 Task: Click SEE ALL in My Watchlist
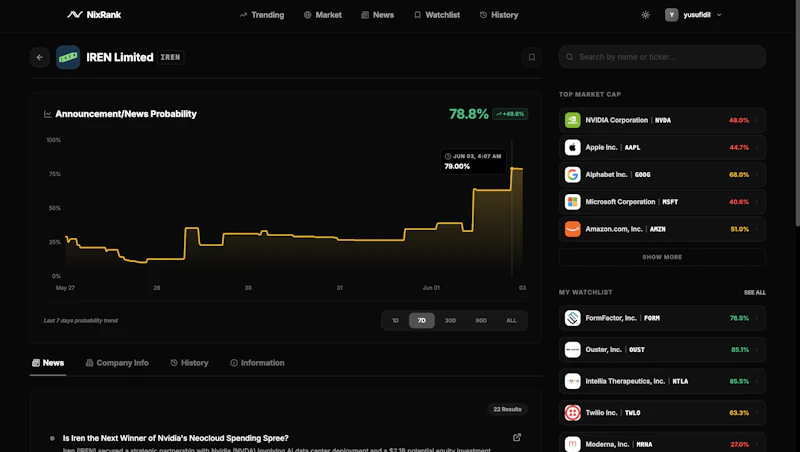755,292
